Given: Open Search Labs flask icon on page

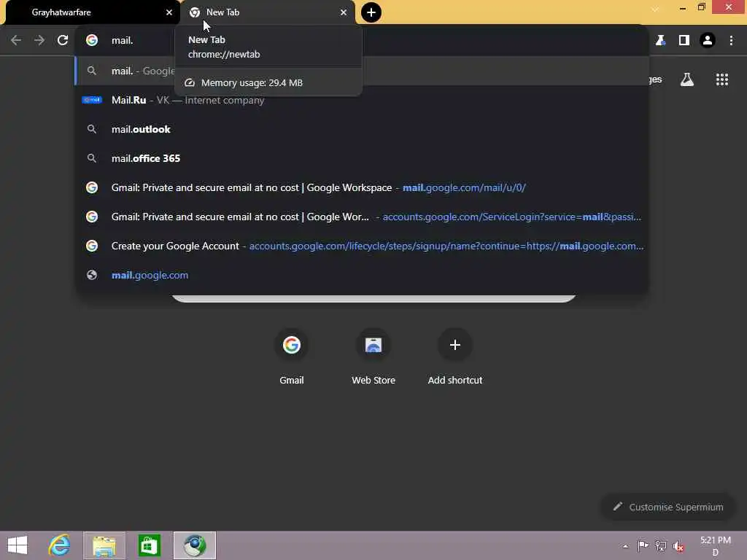Looking at the screenshot, I should tap(686, 79).
